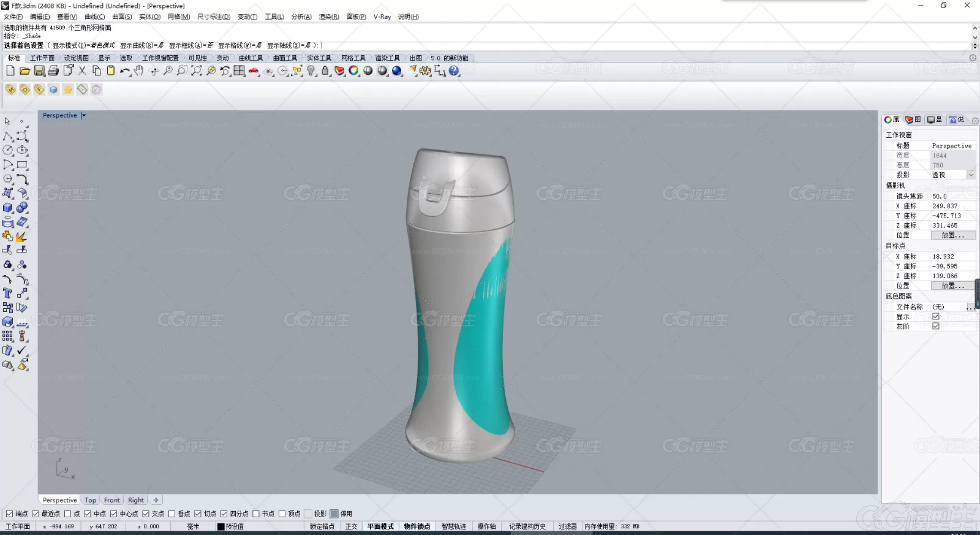Click the red car icon in the toolbar
Image resolution: width=980 pixels, height=535 pixels.
click(254, 71)
